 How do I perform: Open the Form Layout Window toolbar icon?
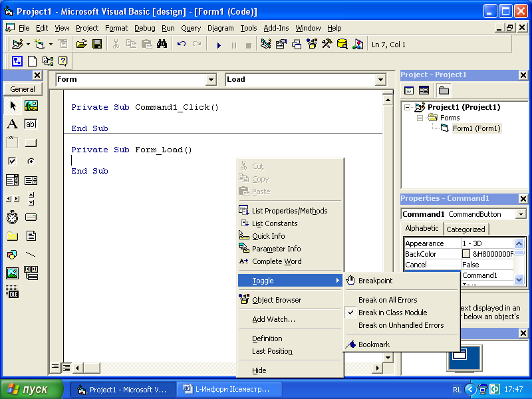point(297,44)
